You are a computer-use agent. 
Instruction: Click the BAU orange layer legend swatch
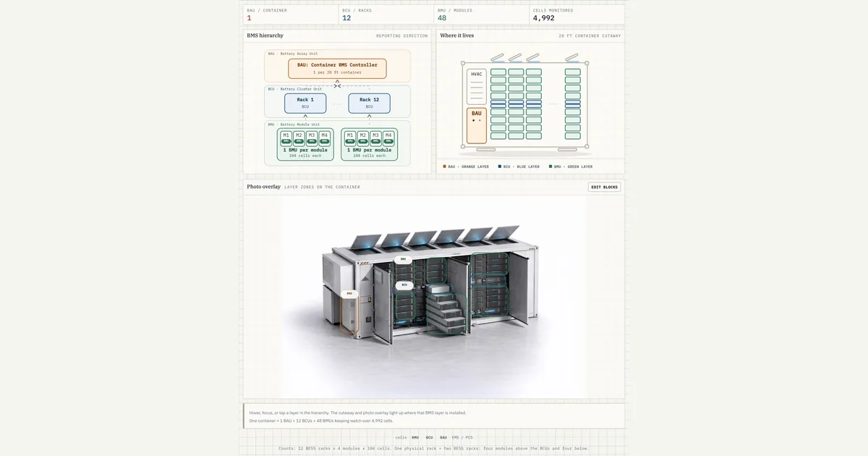445,166
